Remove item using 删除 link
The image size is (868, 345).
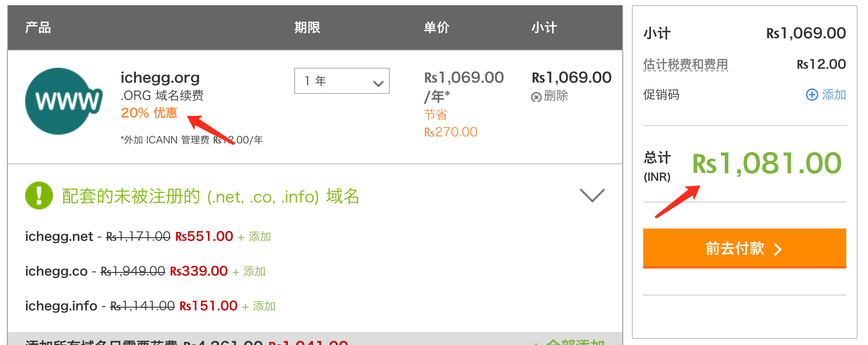[556, 96]
